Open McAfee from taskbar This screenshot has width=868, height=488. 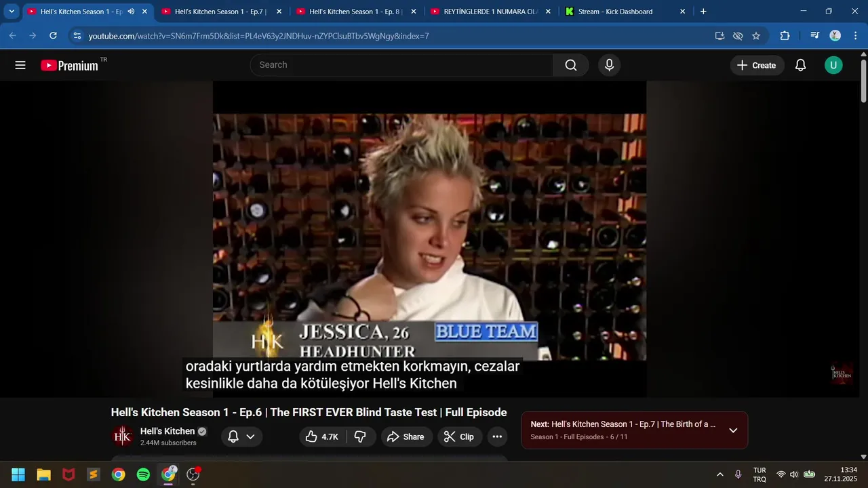68,474
